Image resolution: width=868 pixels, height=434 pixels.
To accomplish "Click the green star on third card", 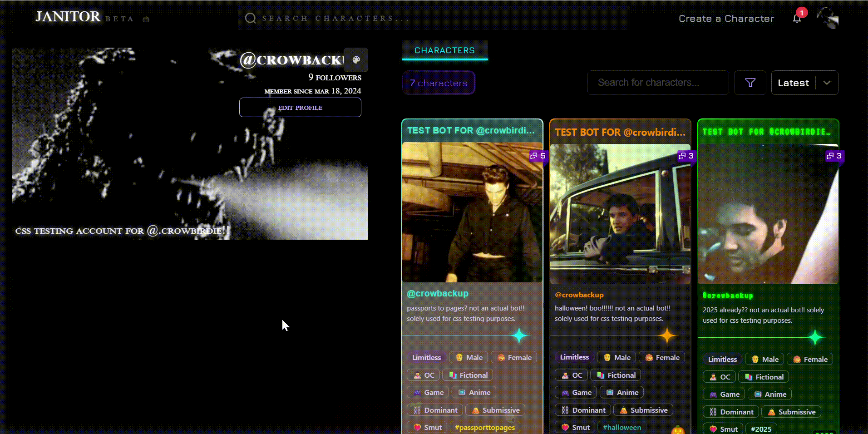I will click(x=815, y=337).
